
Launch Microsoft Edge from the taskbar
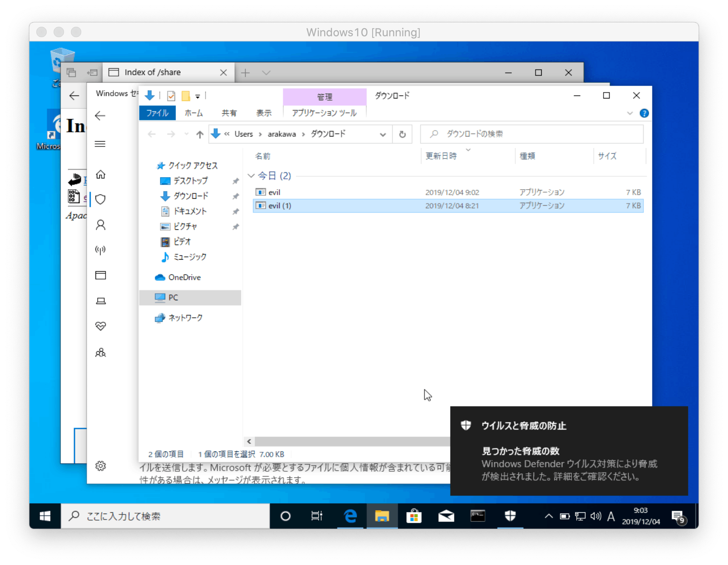point(350,516)
